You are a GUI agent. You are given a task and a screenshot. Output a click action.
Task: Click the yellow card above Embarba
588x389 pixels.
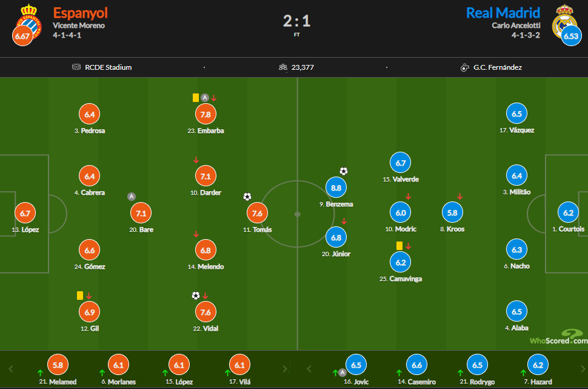coord(195,98)
